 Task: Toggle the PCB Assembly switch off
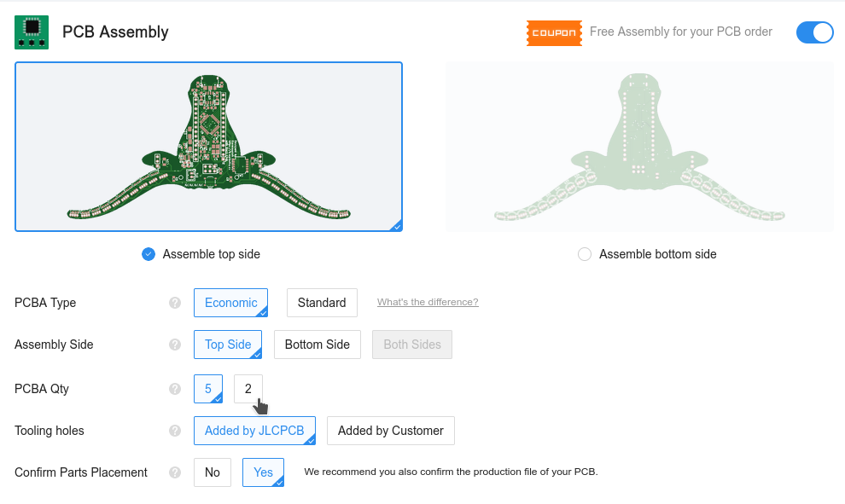[x=814, y=32]
